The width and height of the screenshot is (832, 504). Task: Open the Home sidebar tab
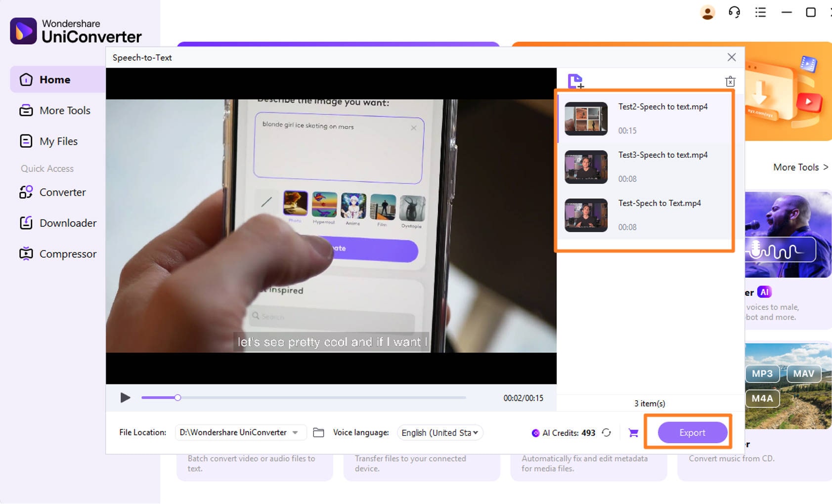tap(58, 80)
